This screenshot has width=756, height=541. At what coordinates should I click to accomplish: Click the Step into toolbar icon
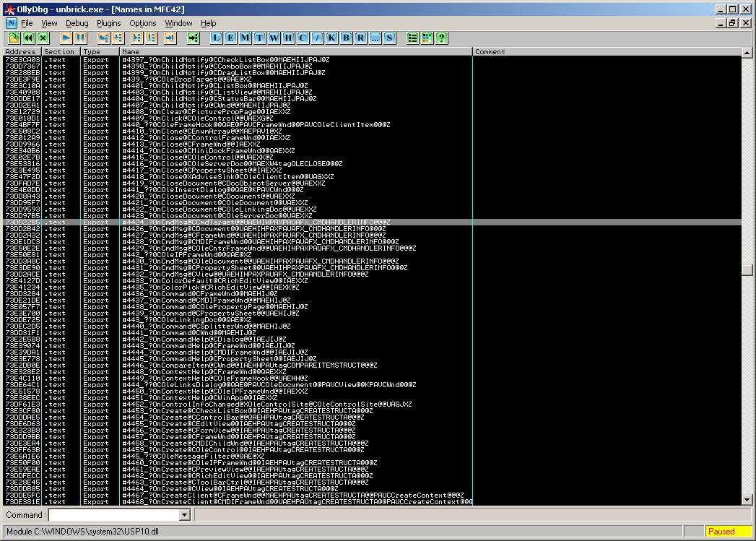(x=103, y=38)
